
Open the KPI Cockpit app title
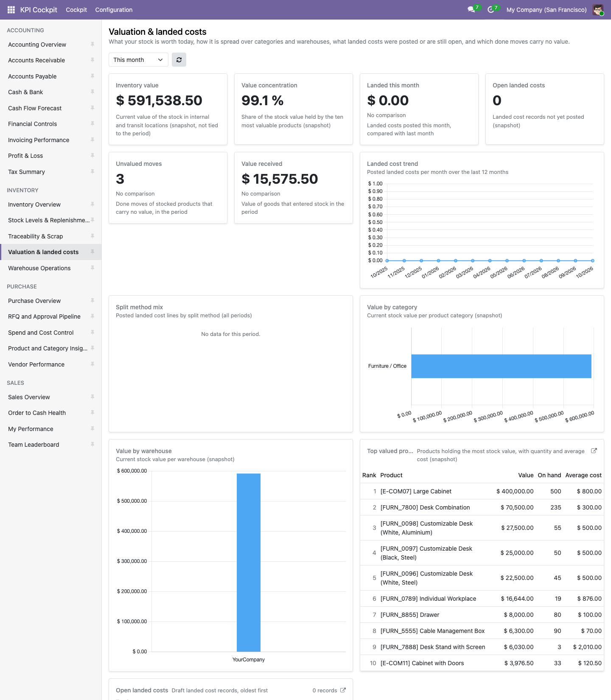39,10
